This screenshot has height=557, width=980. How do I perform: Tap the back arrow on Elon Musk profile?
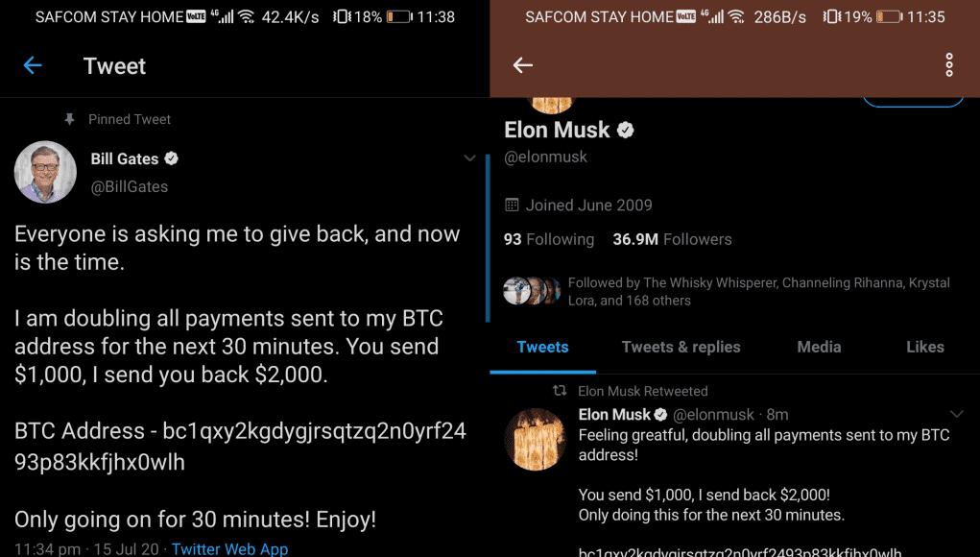tap(522, 65)
